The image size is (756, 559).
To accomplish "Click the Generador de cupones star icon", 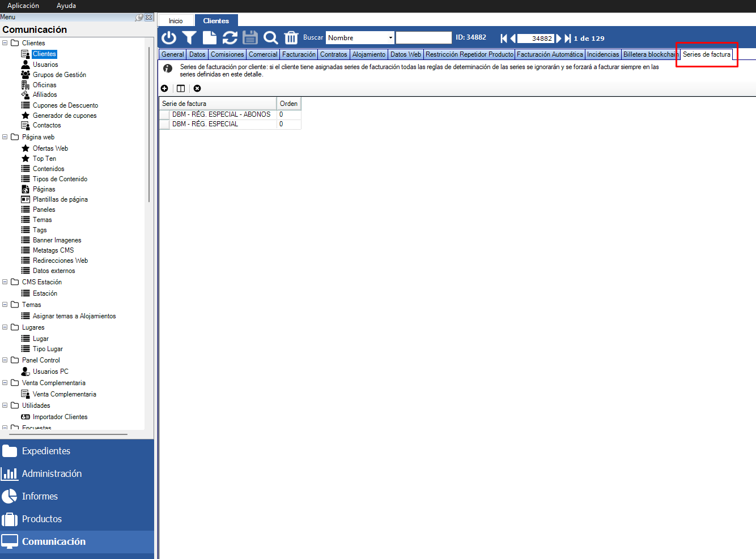I will (x=26, y=116).
